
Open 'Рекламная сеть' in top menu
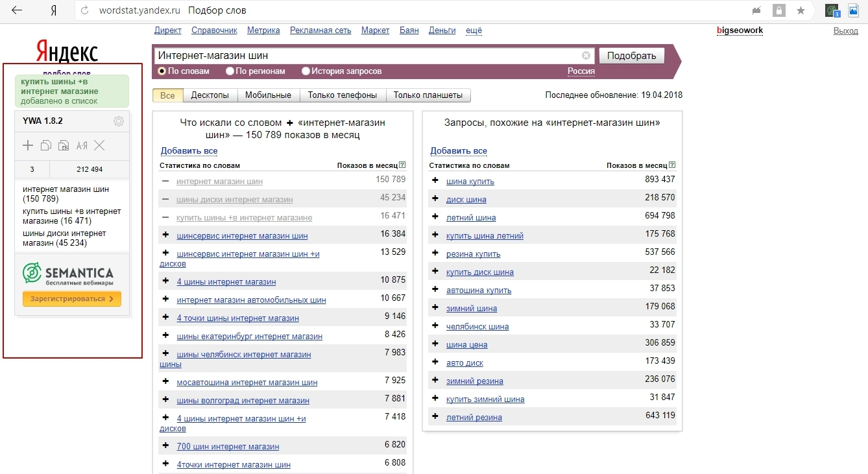point(320,30)
